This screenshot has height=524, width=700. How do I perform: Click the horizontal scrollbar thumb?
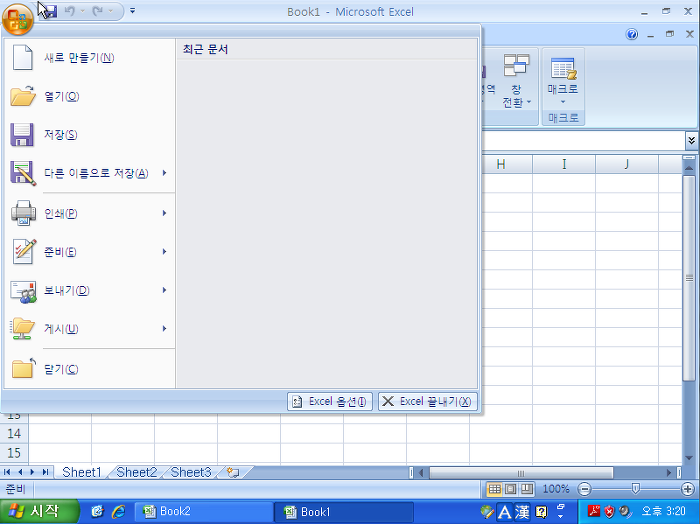pos(521,473)
